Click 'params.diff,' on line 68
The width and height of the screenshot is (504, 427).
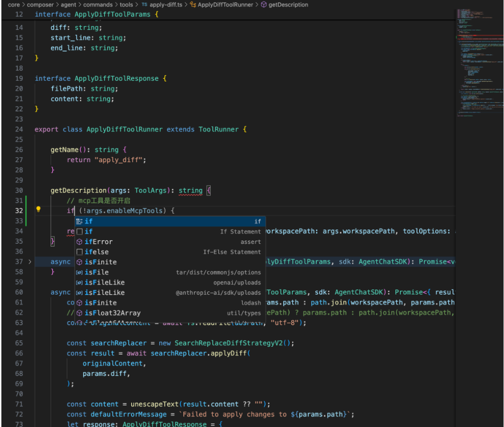(106, 374)
